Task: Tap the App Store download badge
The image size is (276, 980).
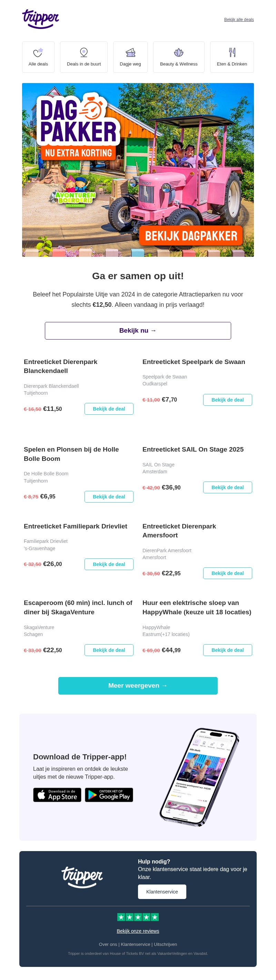Action: point(57,795)
